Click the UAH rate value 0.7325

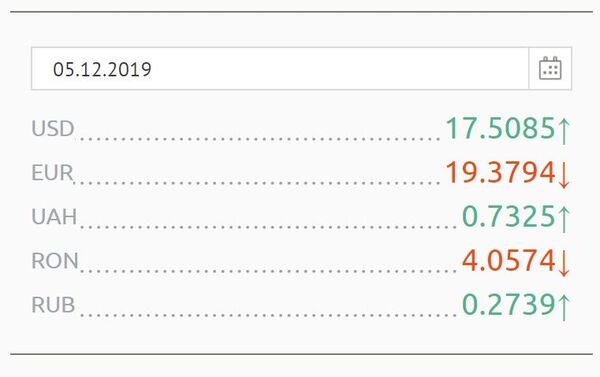point(509,216)
